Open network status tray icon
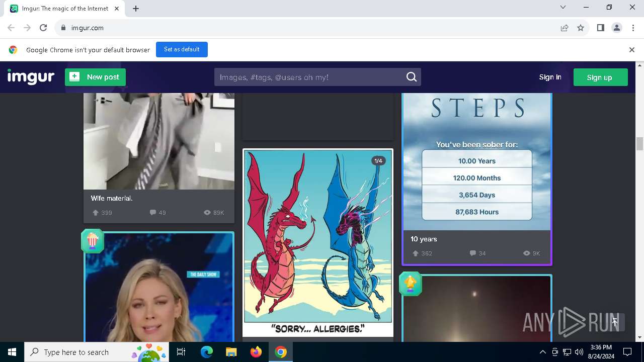644x362 pixels. [x=567, y=352]
